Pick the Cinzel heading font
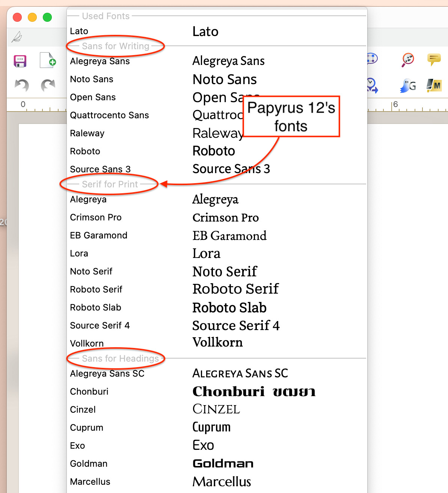Viewport: 448px width, 493px height. (x=83, y=410)
